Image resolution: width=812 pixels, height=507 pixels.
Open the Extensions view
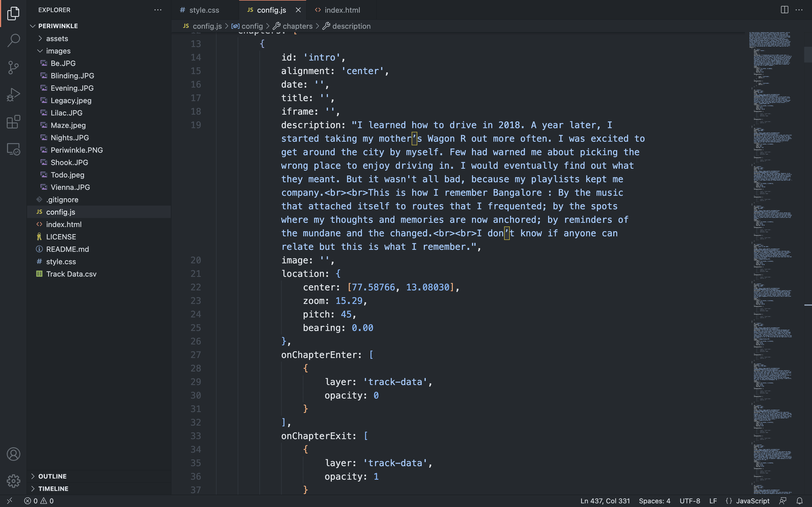click(x=14, y=122)
